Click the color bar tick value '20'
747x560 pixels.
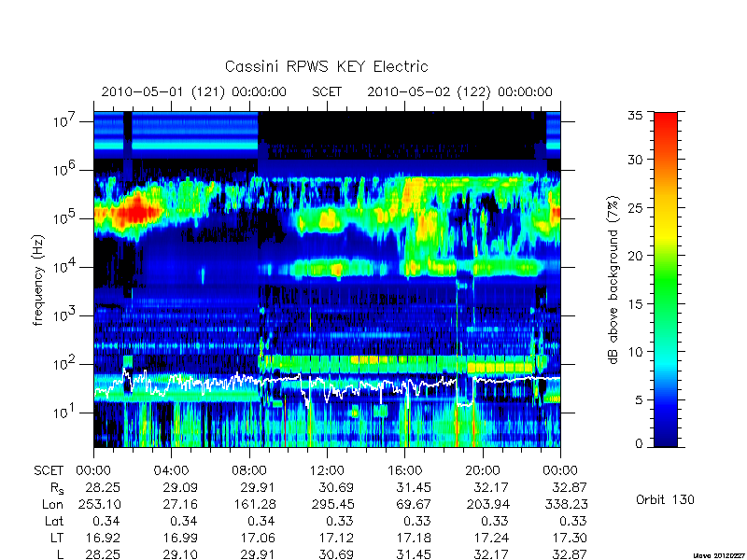[636, 256]
